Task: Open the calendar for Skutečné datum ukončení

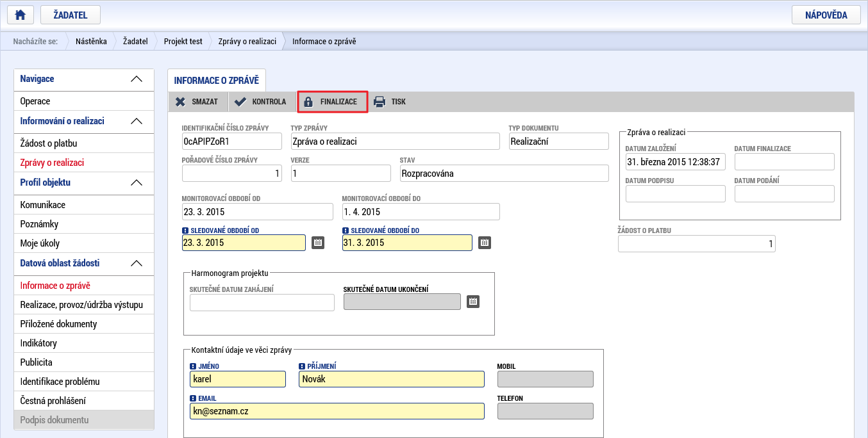Action: 473,302
